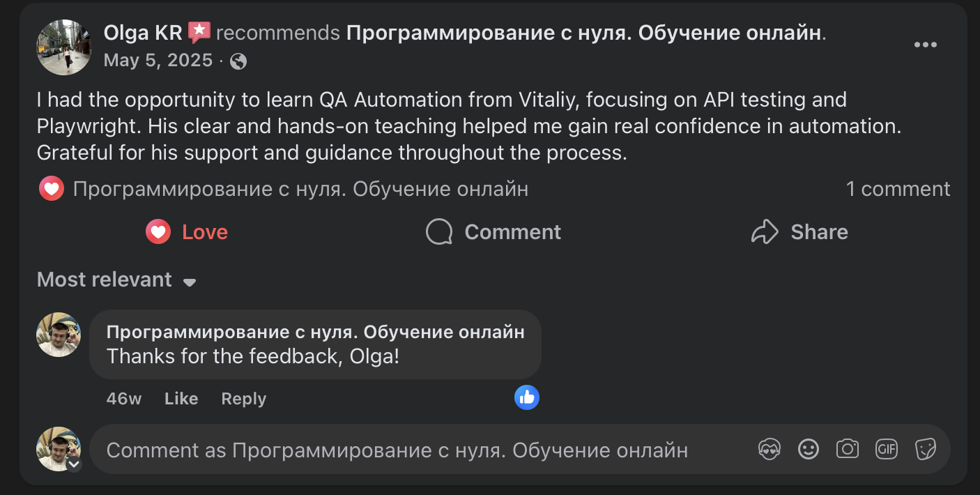Toggle the Love reaction on the post
This screenshot has width=980, height=495.
pos(186,231)
